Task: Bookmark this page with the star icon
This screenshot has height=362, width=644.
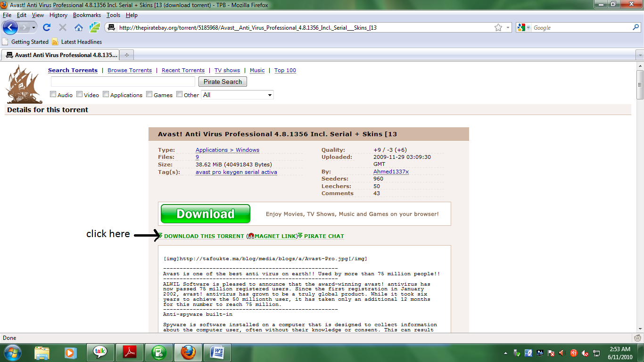Action: click(x=498, y=28)
